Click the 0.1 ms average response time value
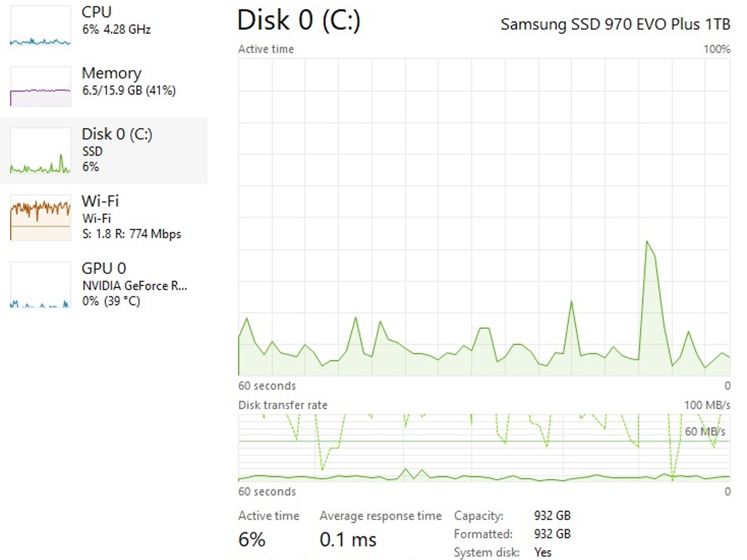747x560 pixels. (348, 540)
